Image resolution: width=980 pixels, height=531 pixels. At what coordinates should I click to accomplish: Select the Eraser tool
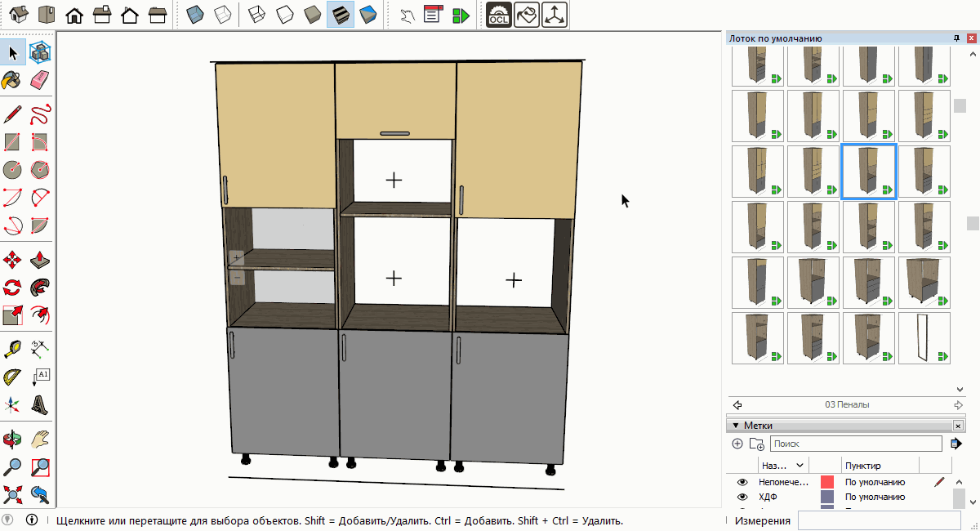pos(39,79)
